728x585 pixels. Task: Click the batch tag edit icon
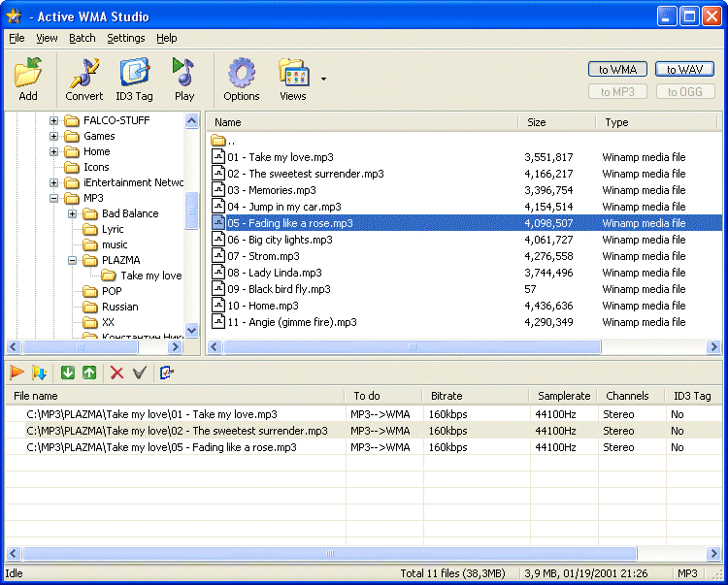pos(167,373)
